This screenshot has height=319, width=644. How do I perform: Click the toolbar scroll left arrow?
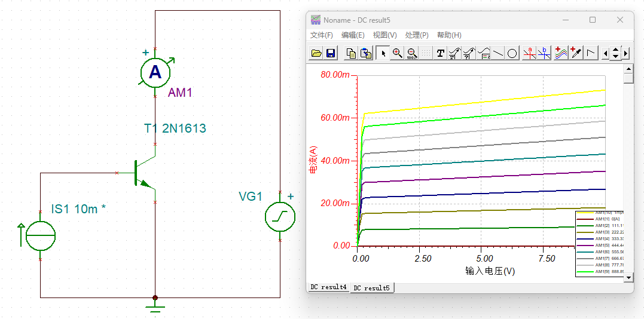[605, 53]
